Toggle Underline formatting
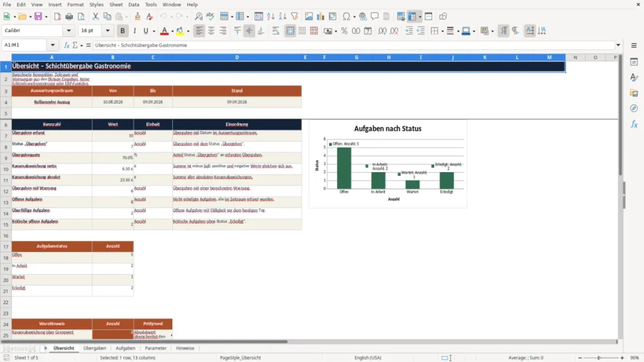Image resolution: width=644 pixels, height=362 pixels. click(145, 31)
